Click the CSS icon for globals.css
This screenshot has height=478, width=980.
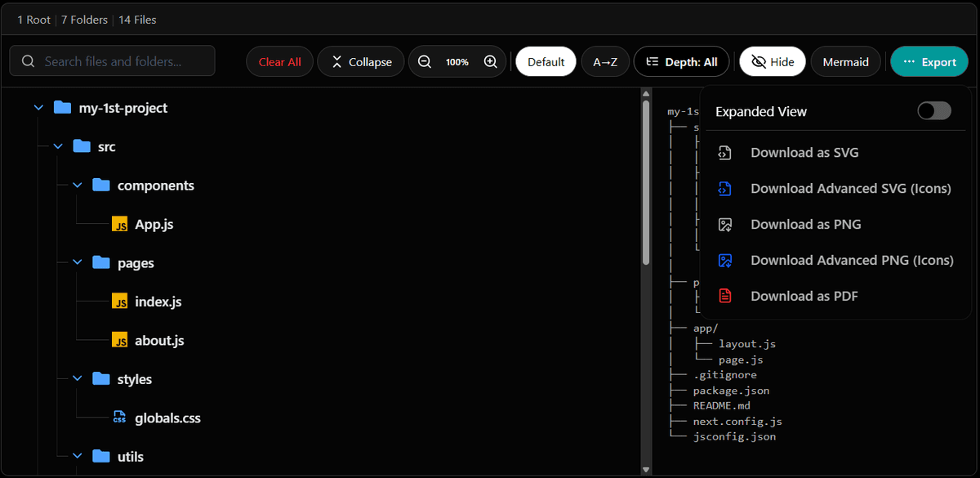pos(120,418)
